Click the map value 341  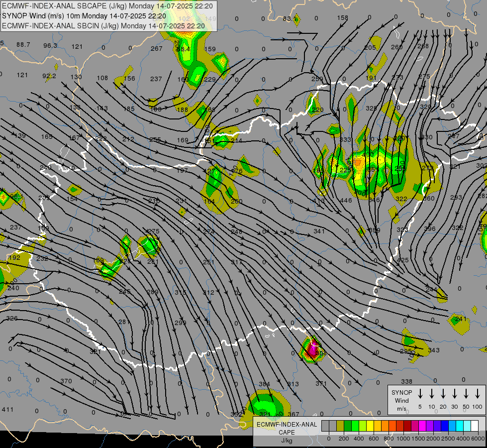pyautogui.click(x=319, y=231)
